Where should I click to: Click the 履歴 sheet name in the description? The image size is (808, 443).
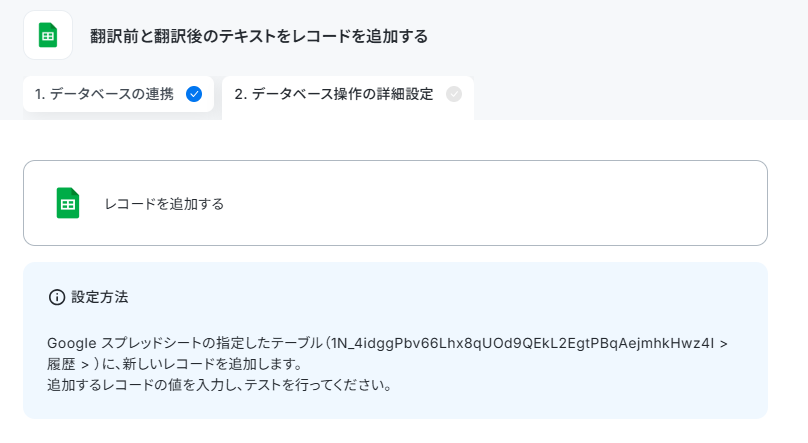[x=61, y=364]
